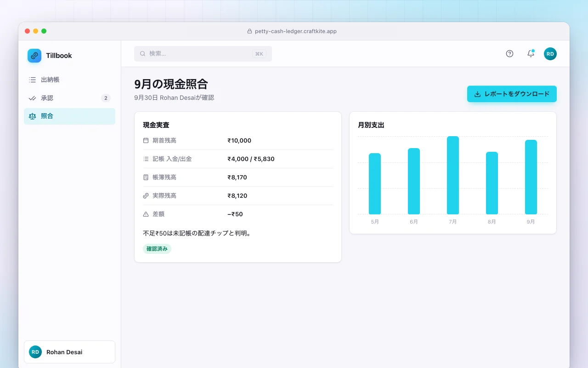This screenshot has height=368, width=588.
Task: Click the Tillbook app name
Action: click(x=59, y=56)
